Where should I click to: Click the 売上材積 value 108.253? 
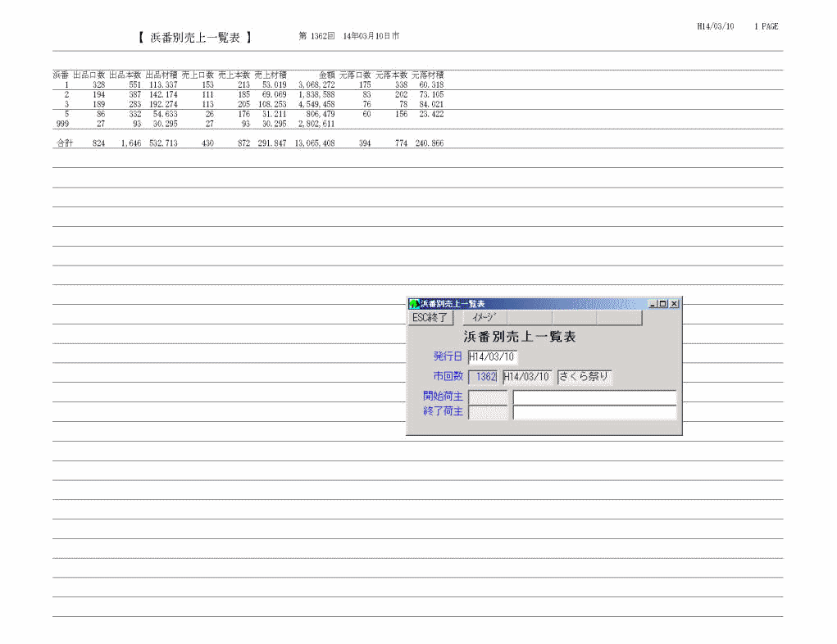click(x=272, y=105)
